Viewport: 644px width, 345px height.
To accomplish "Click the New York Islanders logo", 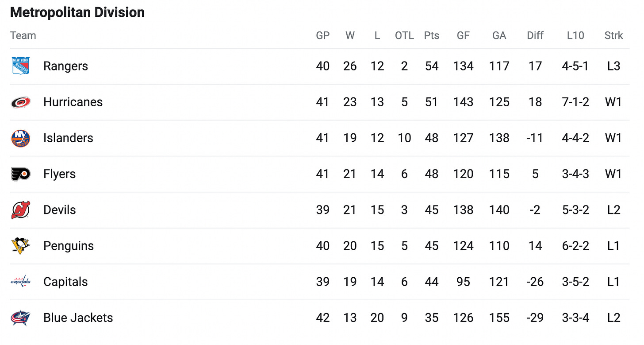I will [x=20, y=138].
